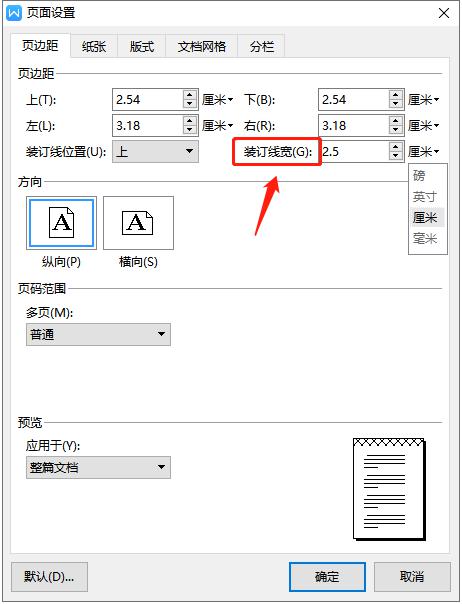Open top margin unit 厘米 dropdown

click(218, 100)
